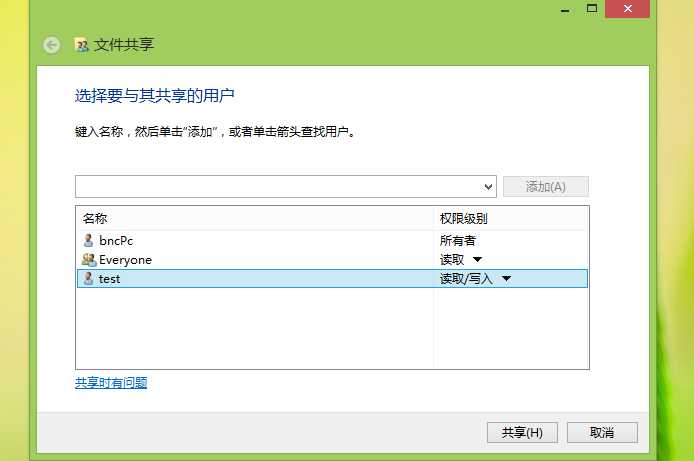
Task: Click the 名称 column header
Action: [95, 218]
